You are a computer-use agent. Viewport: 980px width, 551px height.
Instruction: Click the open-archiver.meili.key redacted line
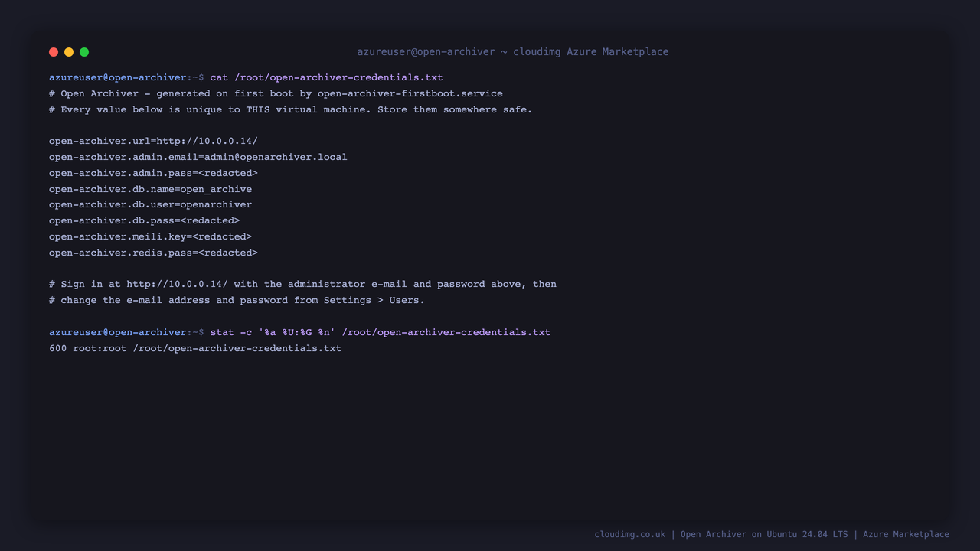coord(150,236)
